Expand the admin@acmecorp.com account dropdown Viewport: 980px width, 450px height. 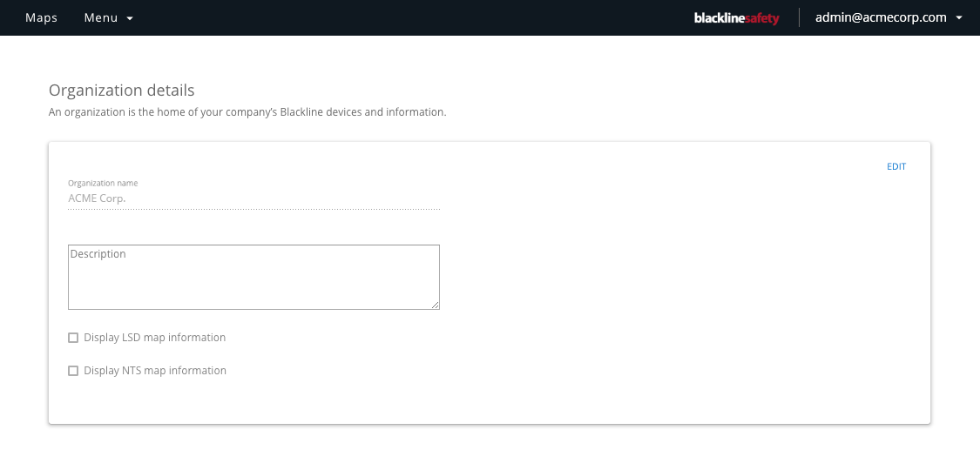click(889, 18)
